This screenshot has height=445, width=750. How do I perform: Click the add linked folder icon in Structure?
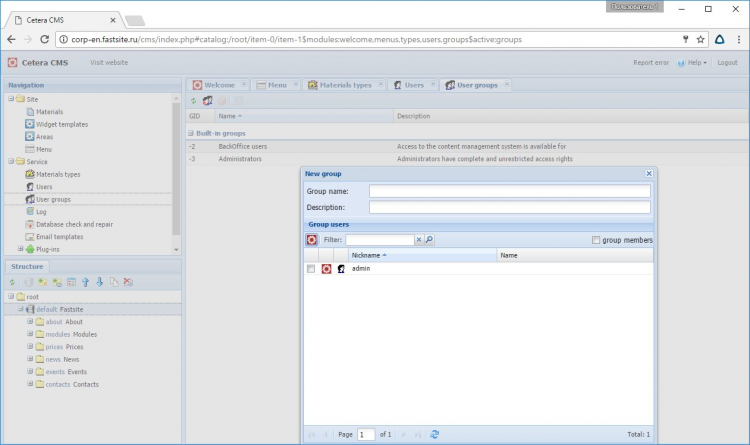tap(57, 282)
